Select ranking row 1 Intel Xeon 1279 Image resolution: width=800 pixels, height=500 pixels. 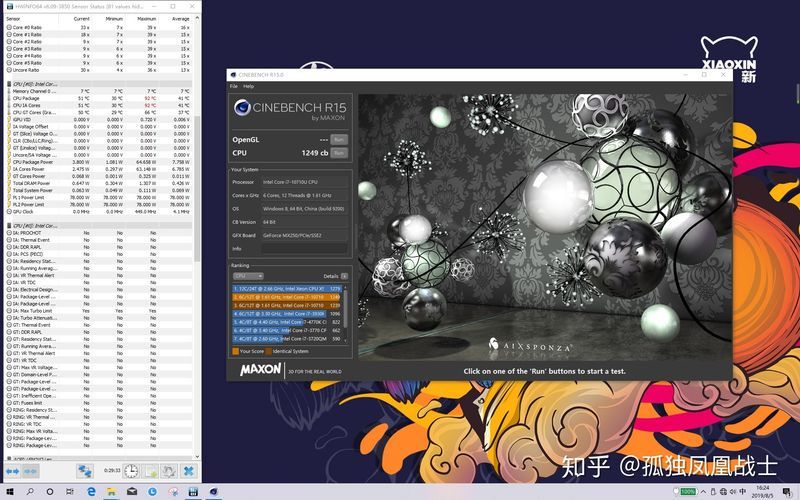click(x=287, y=289)
